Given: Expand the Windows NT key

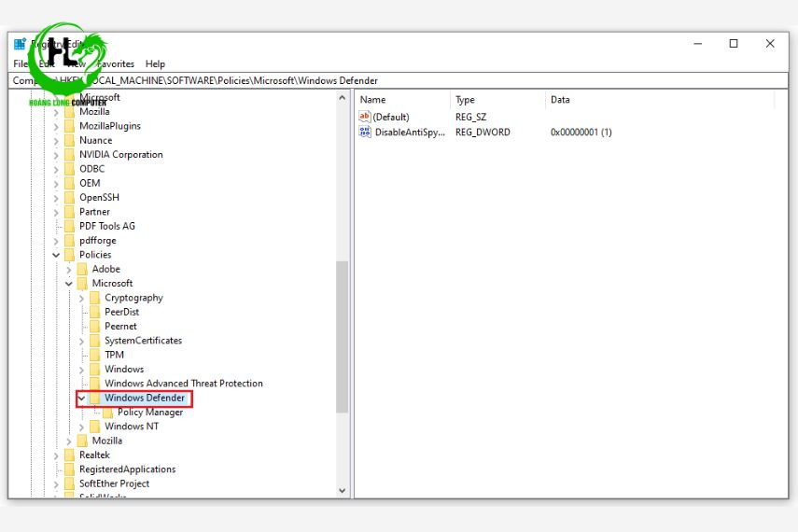Looking at the screenshot, I should (x=82, y=427).
